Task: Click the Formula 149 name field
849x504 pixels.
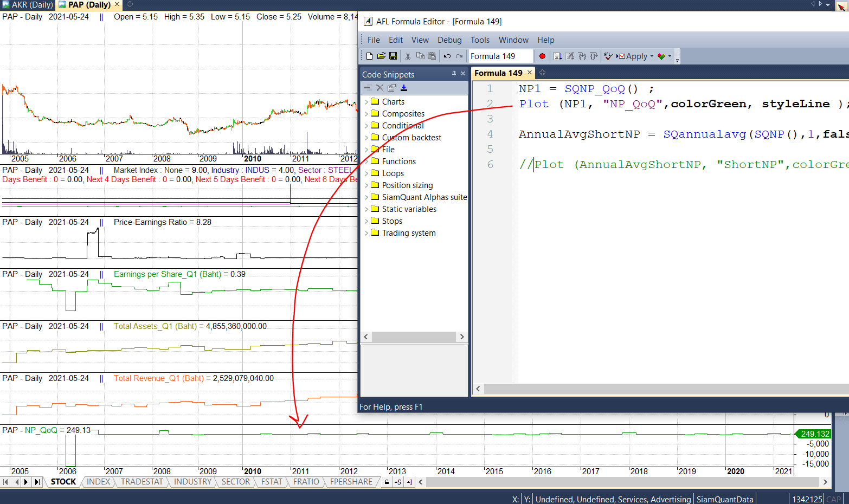Action: pos(500,56)
